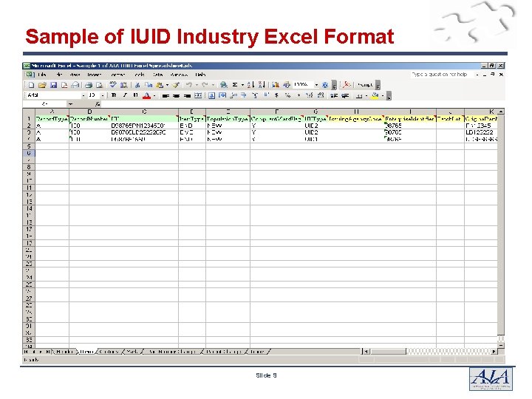532x399 pixels.
Task: Open the Data menu
Action: [x=158, y=75]
